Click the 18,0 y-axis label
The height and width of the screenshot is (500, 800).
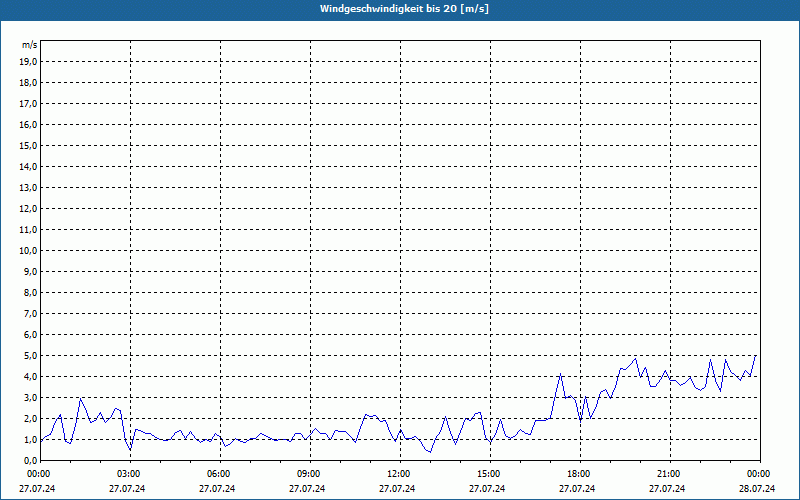click(29, 83)
